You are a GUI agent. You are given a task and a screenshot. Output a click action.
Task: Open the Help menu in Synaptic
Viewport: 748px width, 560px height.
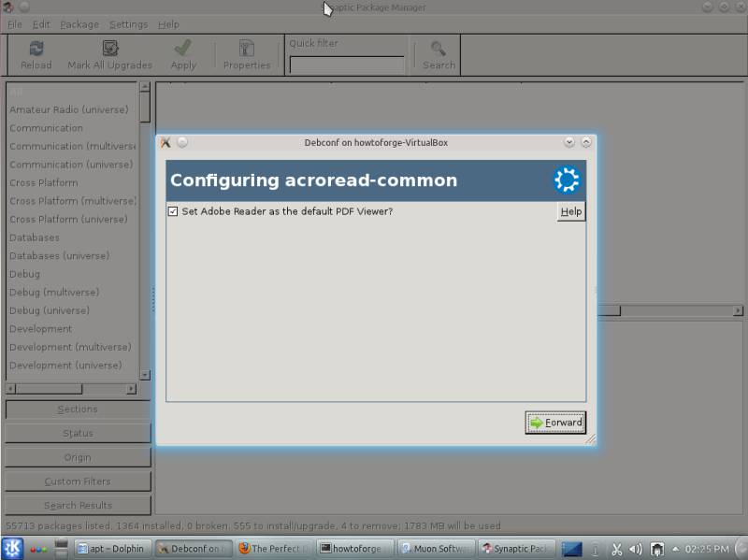point(168,24)
